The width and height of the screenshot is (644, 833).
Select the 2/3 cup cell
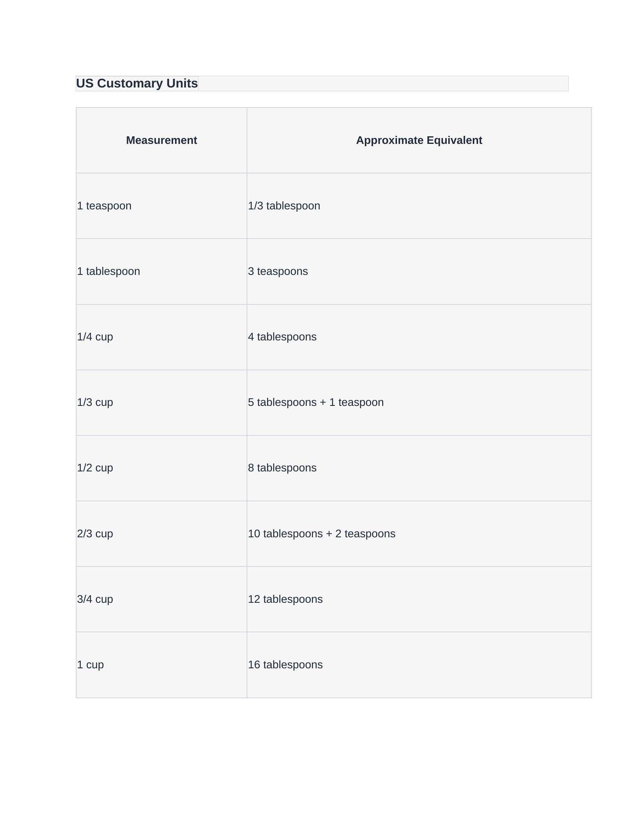coord(161,534)
